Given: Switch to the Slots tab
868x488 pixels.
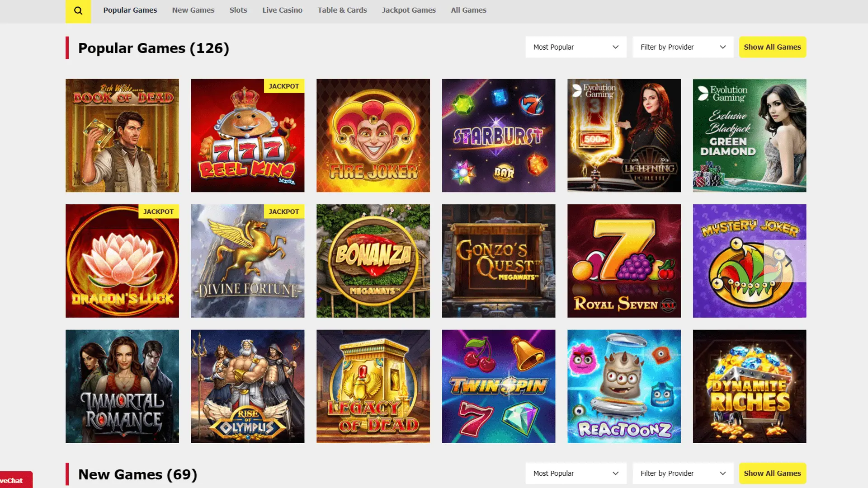Looking at the screenshot, I should click(238, 10).
